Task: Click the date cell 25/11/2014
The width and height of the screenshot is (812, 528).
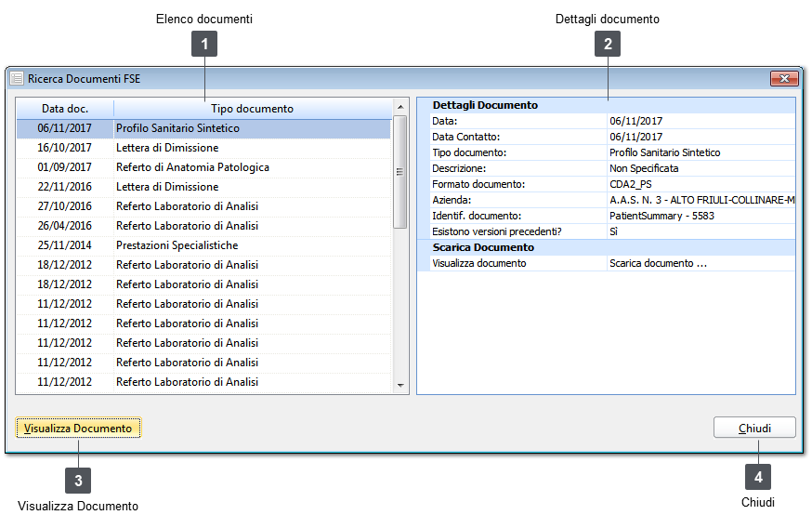Action: tap(65, 245)
